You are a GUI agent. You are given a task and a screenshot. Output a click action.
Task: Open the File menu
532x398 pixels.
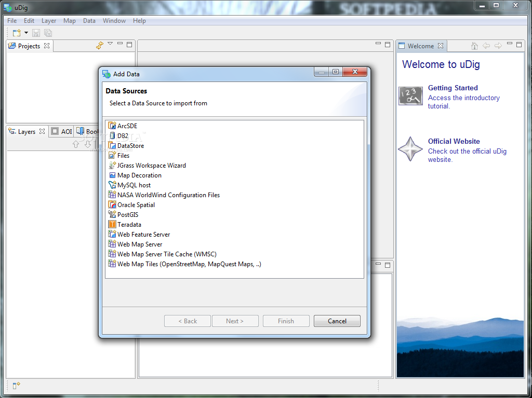tap(12, 21)
